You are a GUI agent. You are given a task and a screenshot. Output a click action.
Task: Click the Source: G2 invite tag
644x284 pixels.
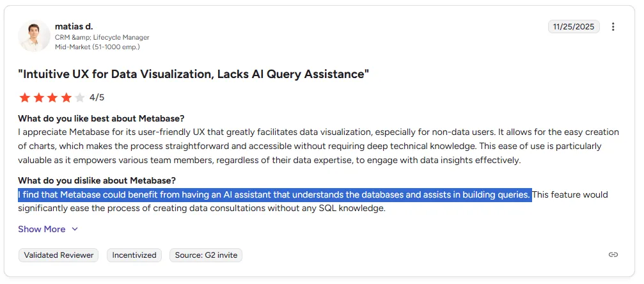(206, 255)
